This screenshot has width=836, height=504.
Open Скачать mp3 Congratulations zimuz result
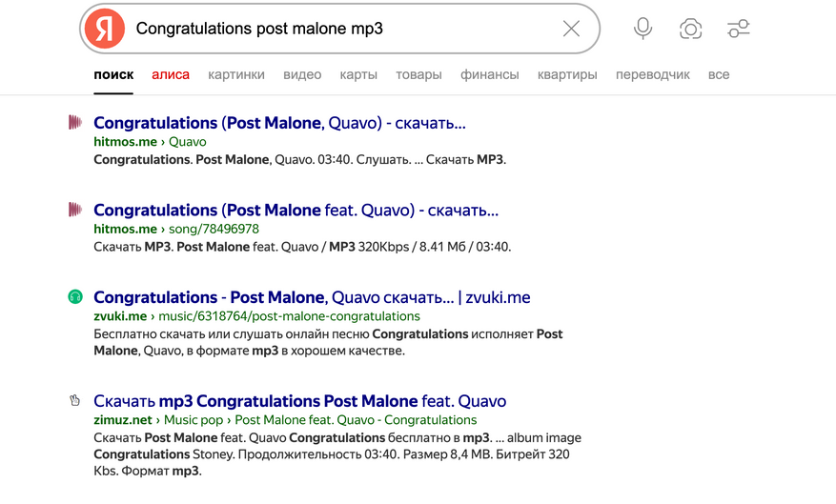coord(299,401)
